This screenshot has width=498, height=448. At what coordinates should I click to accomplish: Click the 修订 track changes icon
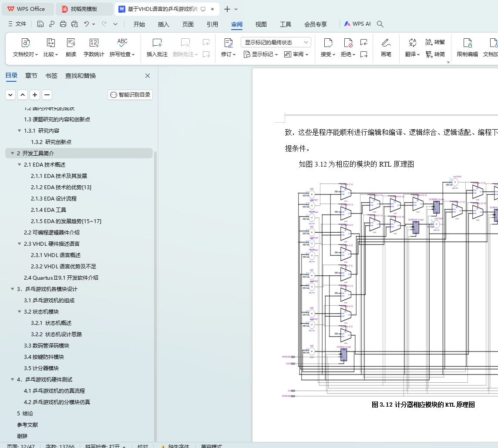229,43
